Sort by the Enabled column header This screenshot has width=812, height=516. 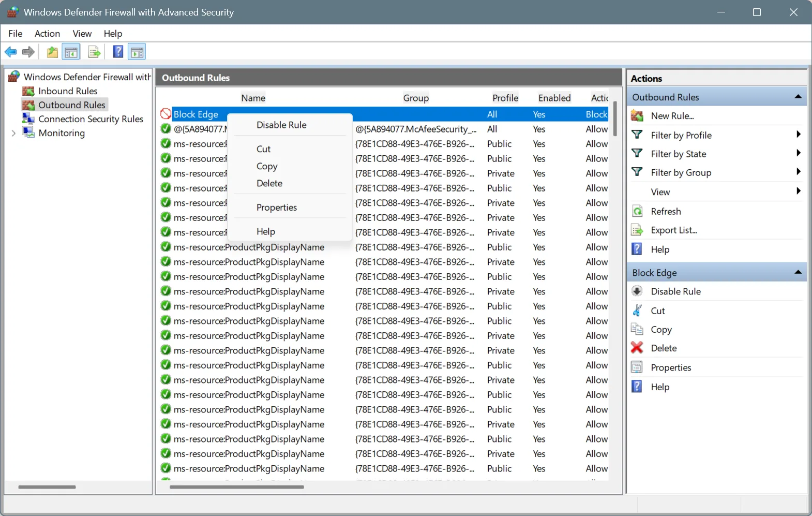tap(554, 98)
